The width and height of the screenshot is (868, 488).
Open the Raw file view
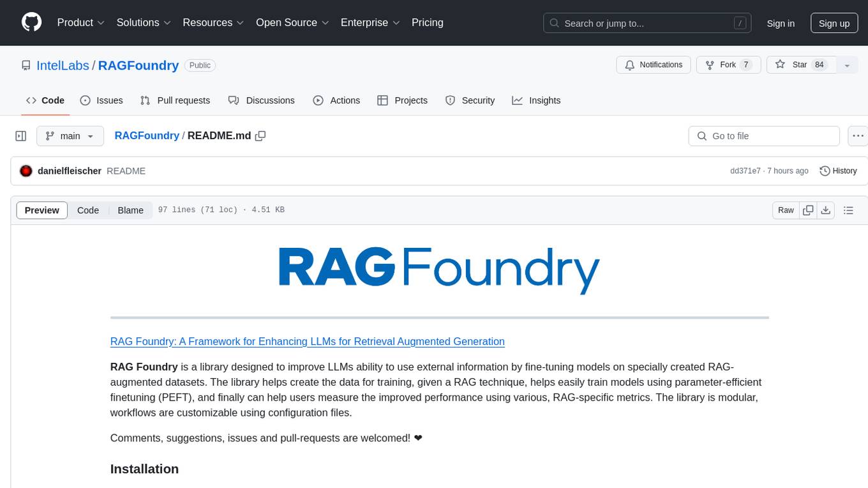(786, 210)
